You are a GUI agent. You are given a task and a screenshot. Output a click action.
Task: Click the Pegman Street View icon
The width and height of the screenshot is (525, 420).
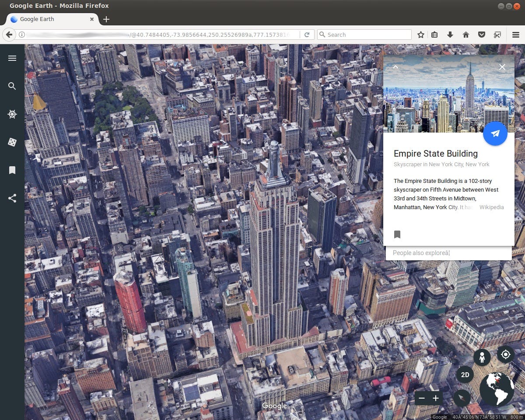[x=482, y=358]
